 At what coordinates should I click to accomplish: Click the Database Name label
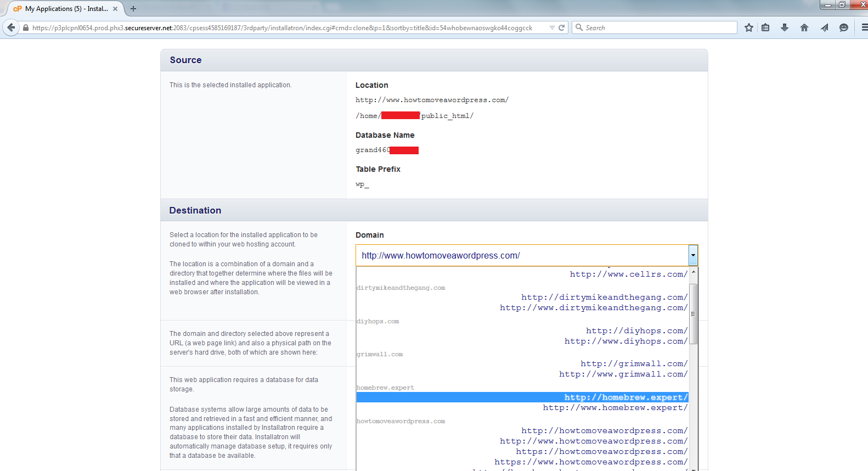(385, 135)
